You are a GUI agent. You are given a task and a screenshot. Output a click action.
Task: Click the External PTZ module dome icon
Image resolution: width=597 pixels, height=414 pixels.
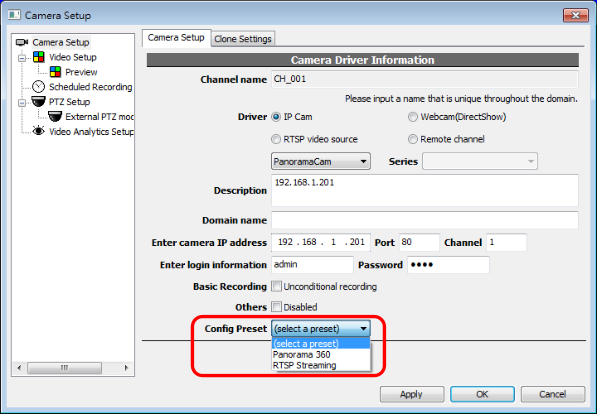(55, 117)
